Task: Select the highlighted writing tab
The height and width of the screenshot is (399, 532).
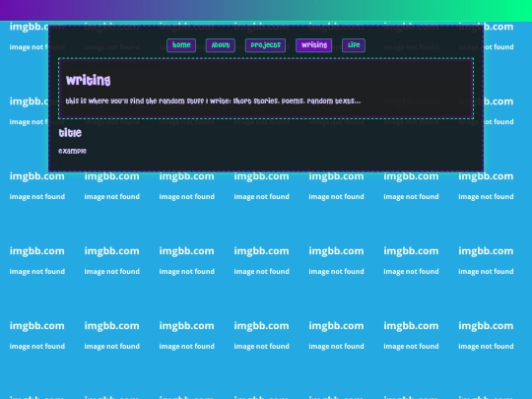Action: pos(314,45)
